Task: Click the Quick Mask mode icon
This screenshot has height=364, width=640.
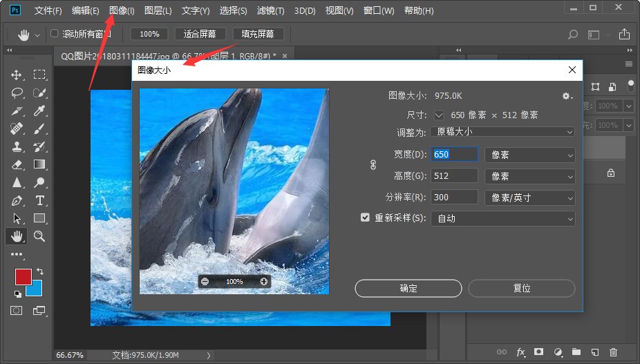Action: pos(17,311)
